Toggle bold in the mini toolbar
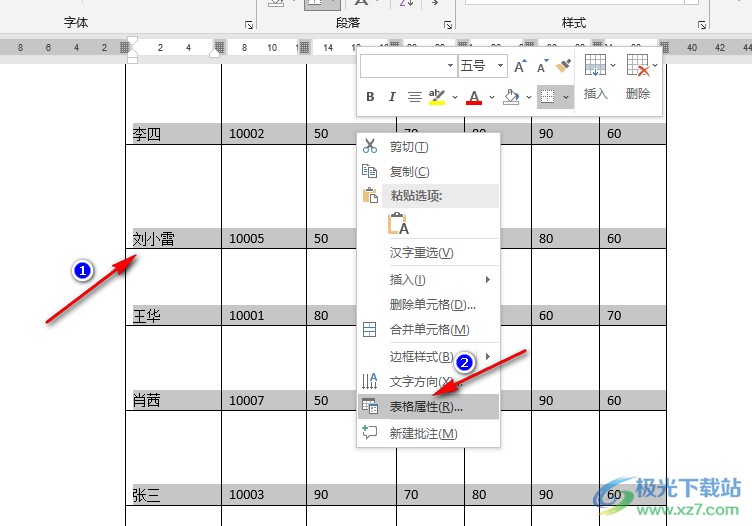Image resolution: width=752 pixels, height=526 pixels. pyautogui.click(x=370, y=97)
